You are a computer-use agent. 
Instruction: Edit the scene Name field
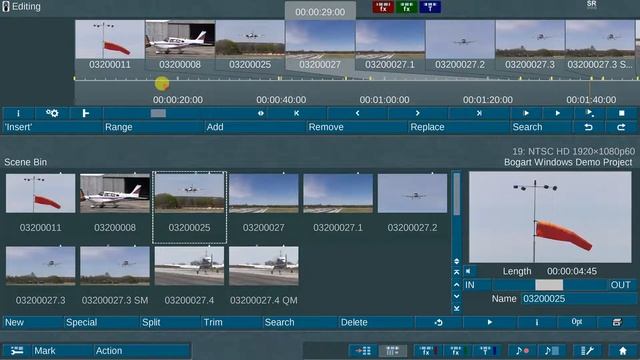tap(579, 299)
